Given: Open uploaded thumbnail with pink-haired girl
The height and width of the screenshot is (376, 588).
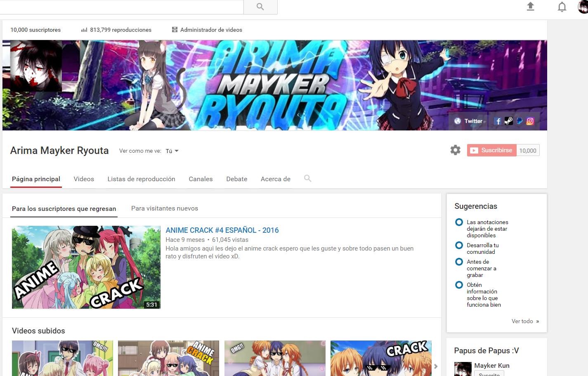Looking at the screenshot, I should click(62, 358).
